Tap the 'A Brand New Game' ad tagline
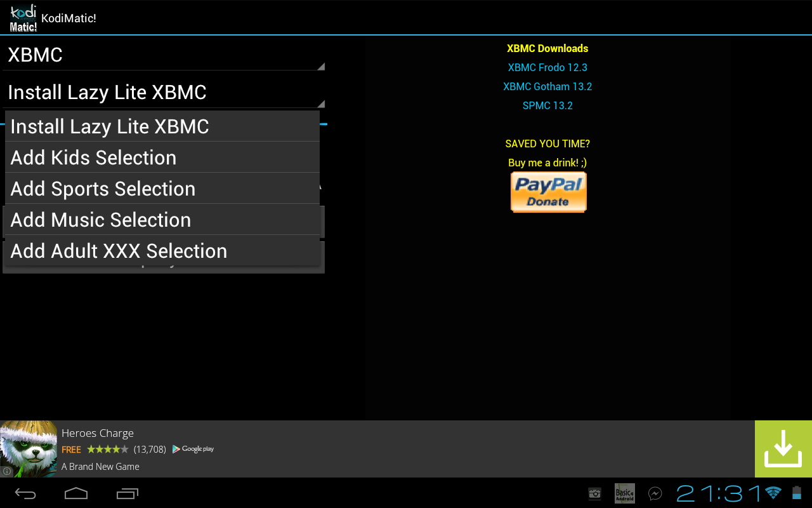Screen dimensions: 812x508 [x=100, y=467]
